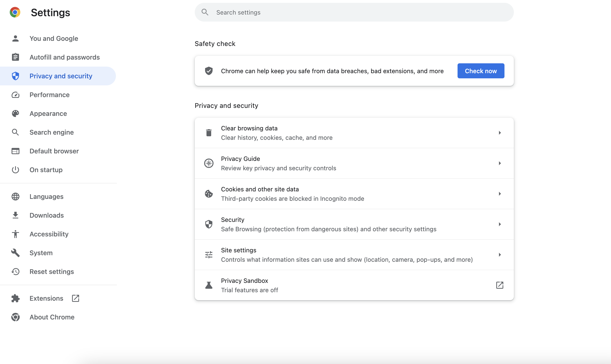Click the speedometer icon beside Performance
This screenshot has width=611, height=364.
click(x=15, y=95)
